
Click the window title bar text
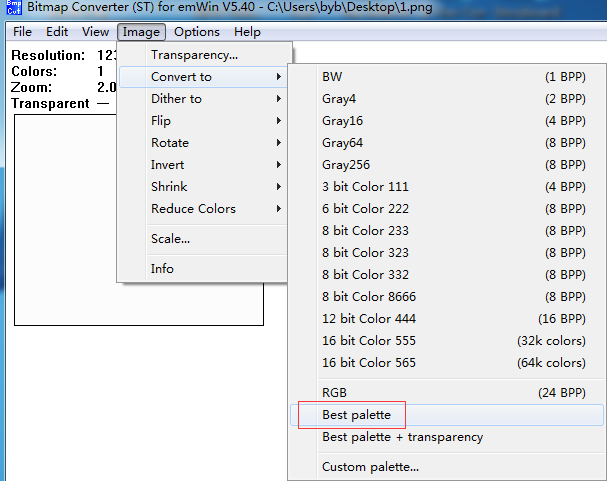(x=230, y=7)
